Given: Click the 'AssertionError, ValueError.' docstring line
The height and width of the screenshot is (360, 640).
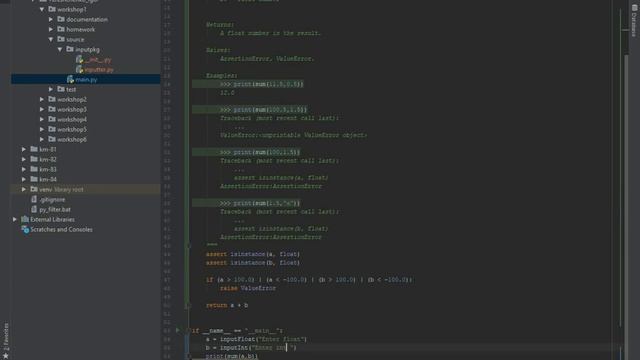Looking at the screenshot, I should coord(267,59).
